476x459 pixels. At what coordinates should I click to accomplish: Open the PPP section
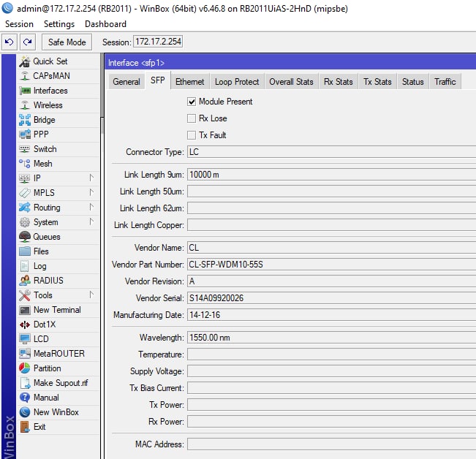58,134
